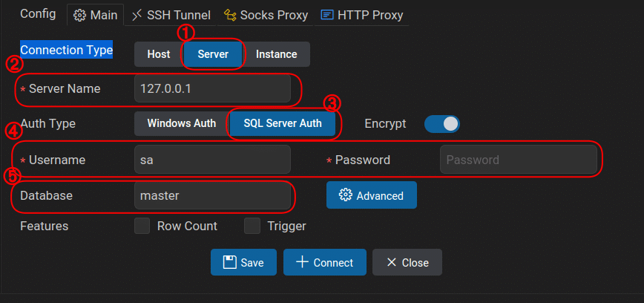The image size is (644, 303).
Task: Click the plus icon on Connect
Action: [x=302, y=262]
